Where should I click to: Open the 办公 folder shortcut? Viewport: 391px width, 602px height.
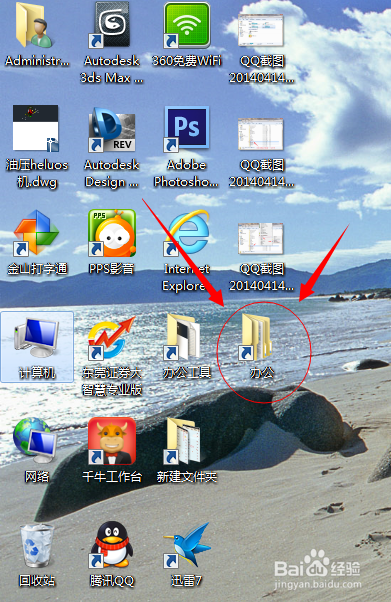[x=255, y=337]
